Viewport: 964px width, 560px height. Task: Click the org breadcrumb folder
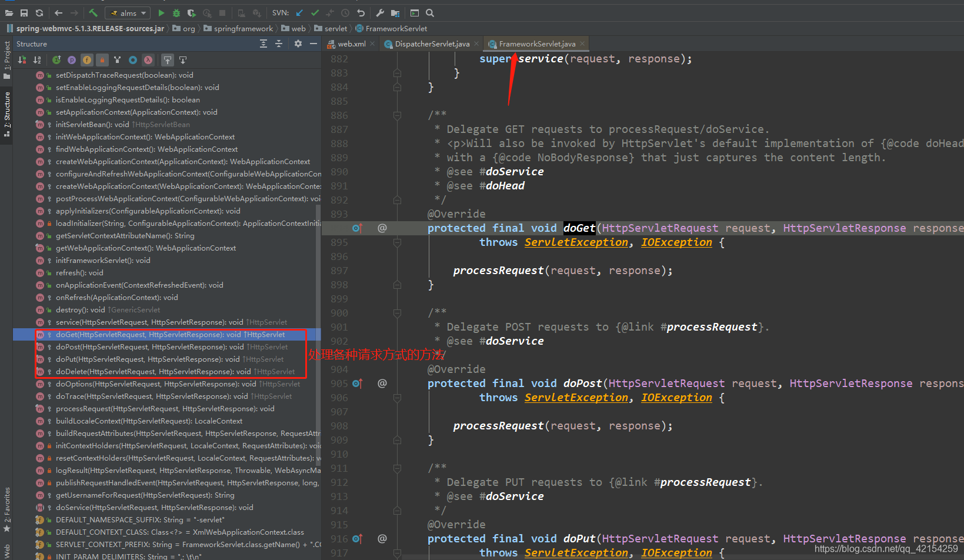[x=184, y=28]
